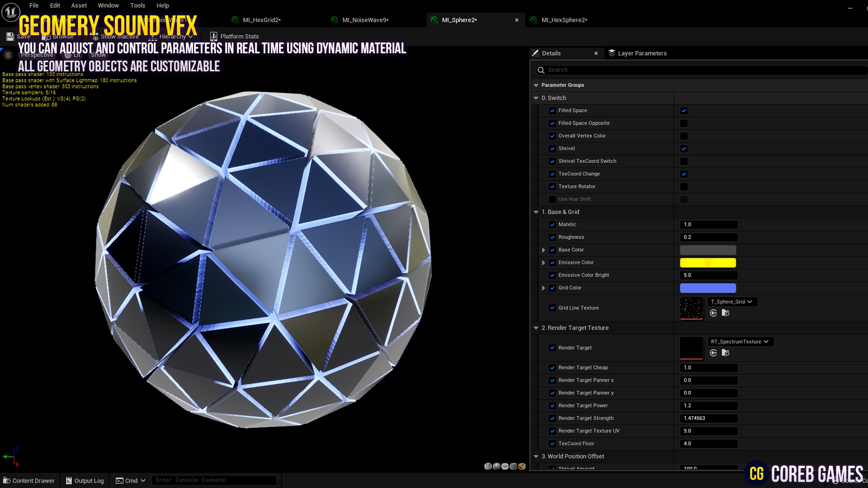
Task: Collapse the 0. Switch parameter group
Action: pyautogui.click(x=536, y=98)
